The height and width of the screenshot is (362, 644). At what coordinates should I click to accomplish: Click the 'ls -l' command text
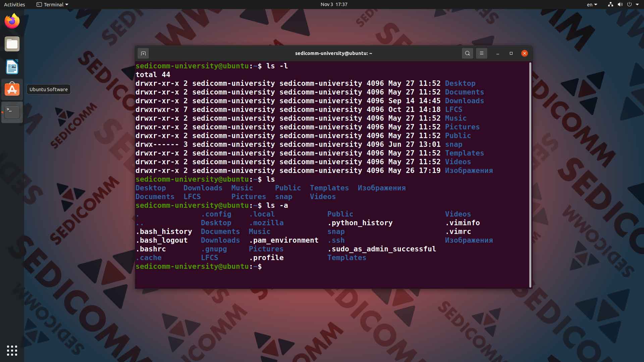pos(277,66)
